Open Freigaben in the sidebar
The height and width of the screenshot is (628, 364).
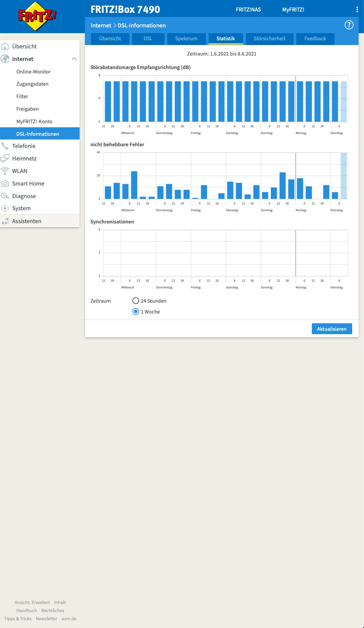[x=27, y=109]
